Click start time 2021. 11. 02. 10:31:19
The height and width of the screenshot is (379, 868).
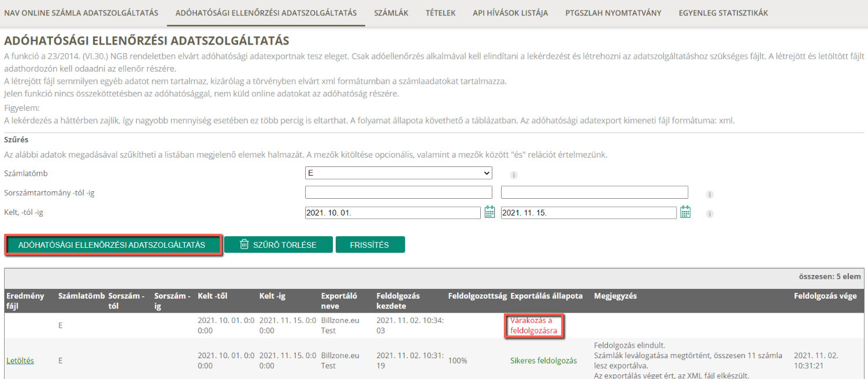[410, 361]
